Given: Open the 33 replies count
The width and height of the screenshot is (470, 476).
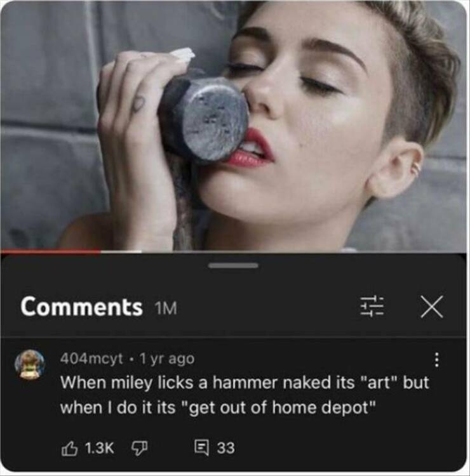Looking at the screenshot, I should coord(225,448).
